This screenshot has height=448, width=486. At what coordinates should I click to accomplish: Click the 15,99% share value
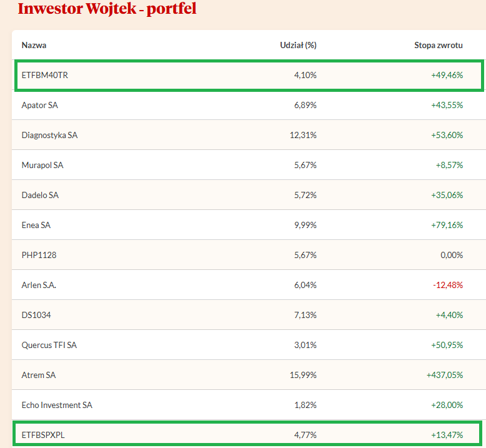(303, 375)
